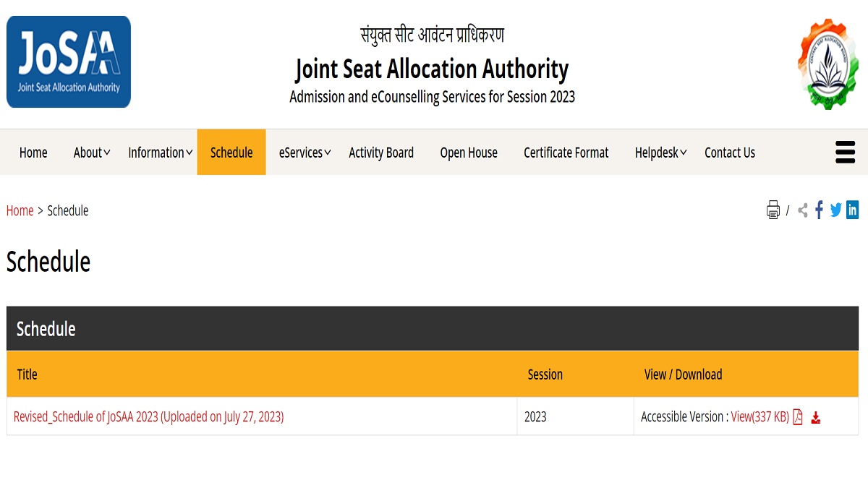This screenshot has height=488, width=868.
Task: Open the Activity Board page
Action: coord(381,153)
